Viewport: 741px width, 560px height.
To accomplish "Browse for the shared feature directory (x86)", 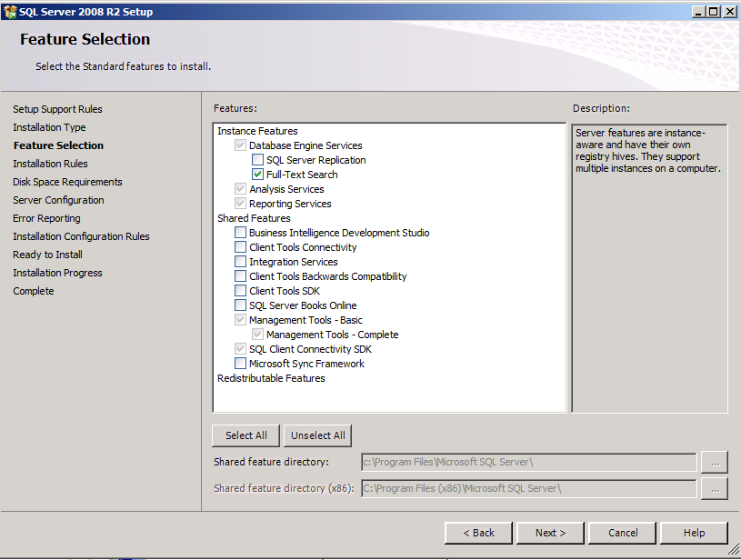I will [x=715, y=489].
